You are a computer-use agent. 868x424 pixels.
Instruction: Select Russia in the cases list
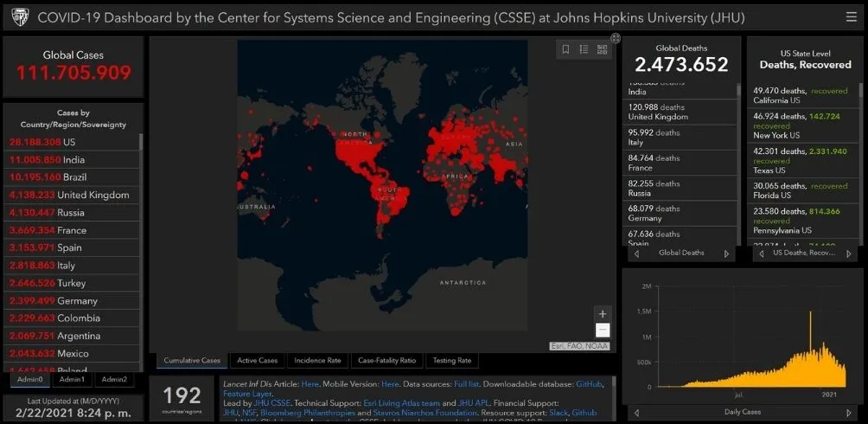coord(72,212)
